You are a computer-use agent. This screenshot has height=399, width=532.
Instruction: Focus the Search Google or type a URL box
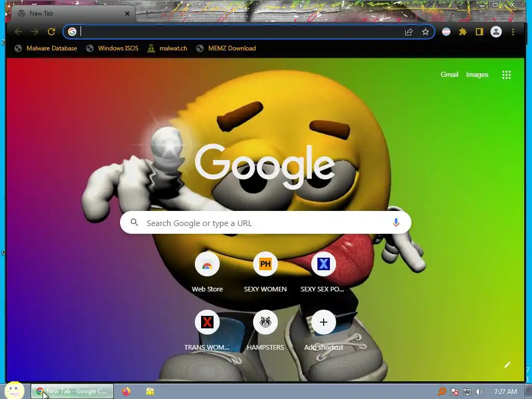tap(265, 223)
